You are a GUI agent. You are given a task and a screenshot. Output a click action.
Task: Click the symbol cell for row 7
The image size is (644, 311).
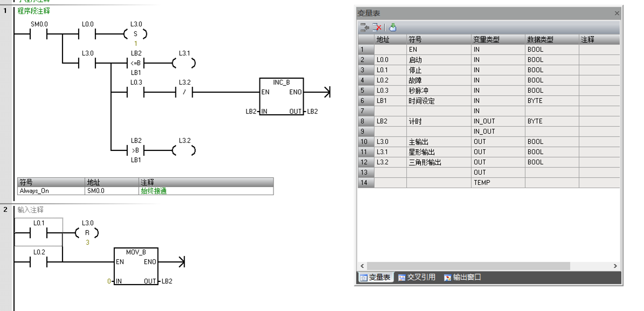click(438, 111)
